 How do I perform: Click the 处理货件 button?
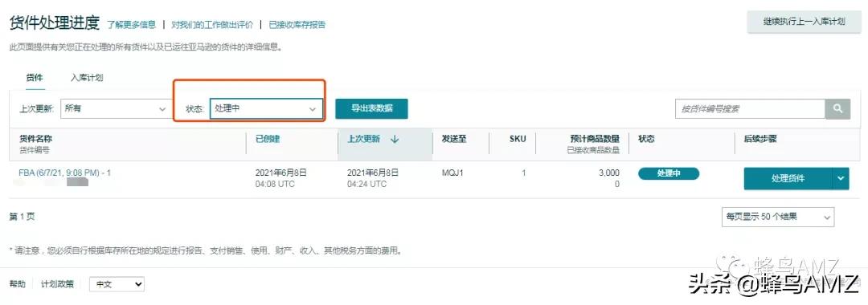click(788, 178)
